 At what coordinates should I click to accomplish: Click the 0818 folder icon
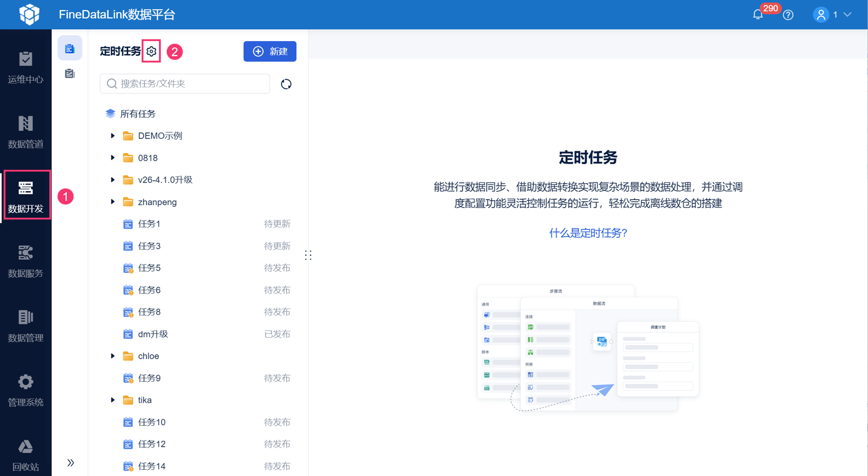click(128, 158)
